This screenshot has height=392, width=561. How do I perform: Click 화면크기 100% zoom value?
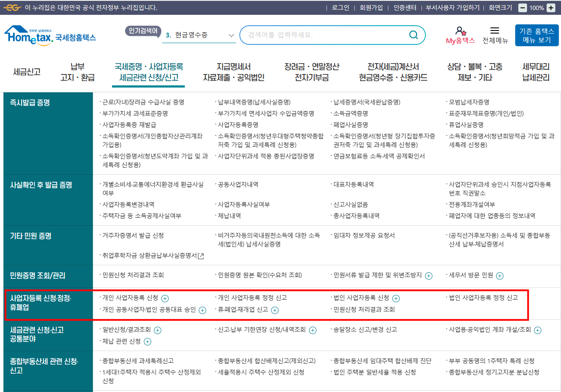click(537, 8)
